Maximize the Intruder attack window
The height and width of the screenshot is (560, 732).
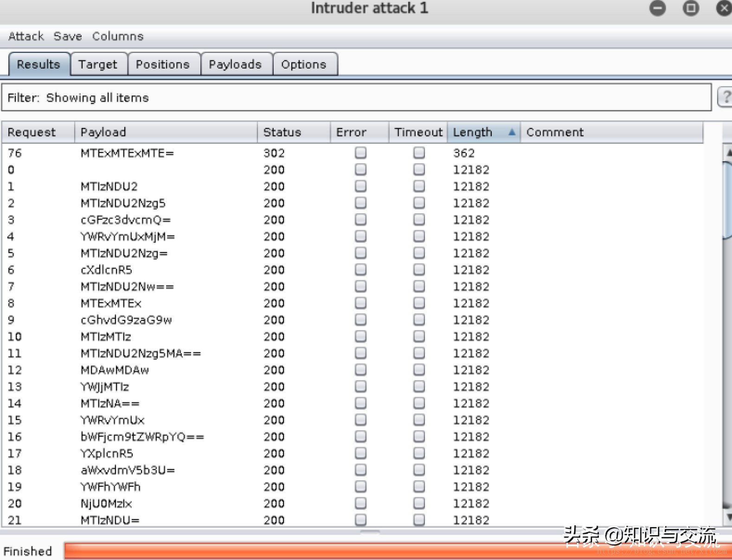pyautogui.click(x=691, y=8)
